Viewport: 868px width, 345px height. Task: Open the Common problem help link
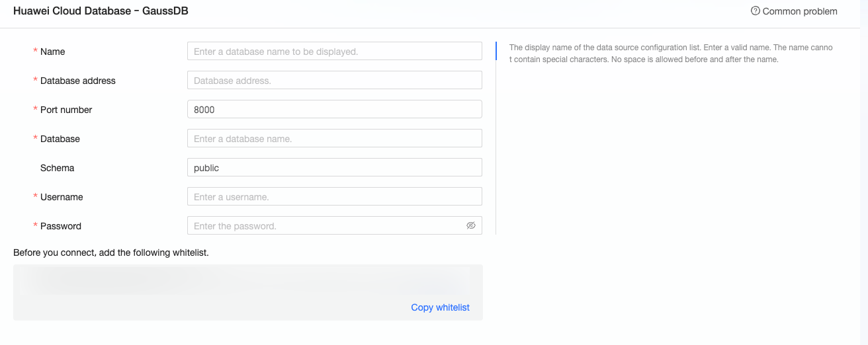point(799,11)
